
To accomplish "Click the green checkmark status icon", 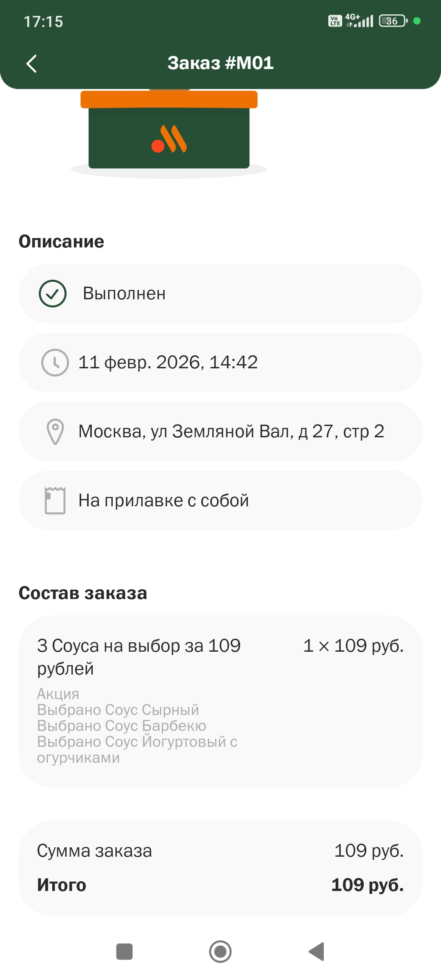I will coord(53,294).
